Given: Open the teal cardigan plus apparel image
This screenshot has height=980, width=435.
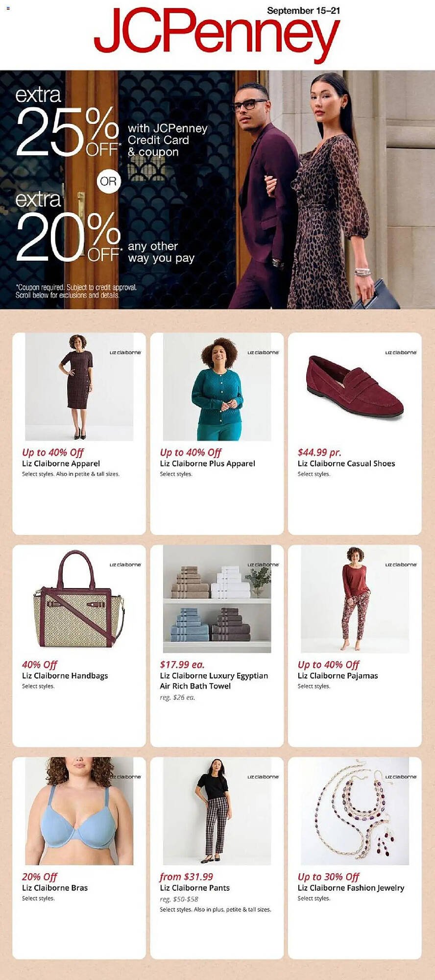Looking at the screenshot, I should pos(217,387).
